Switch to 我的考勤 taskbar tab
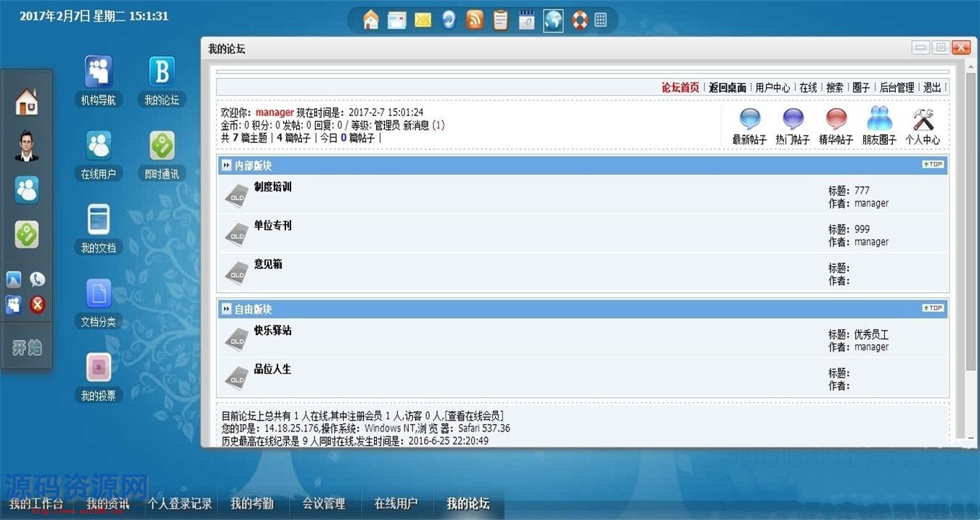Image resolution: width=980 pixels, height=520 pixels. pyautogui.click(x=252, y=503)
